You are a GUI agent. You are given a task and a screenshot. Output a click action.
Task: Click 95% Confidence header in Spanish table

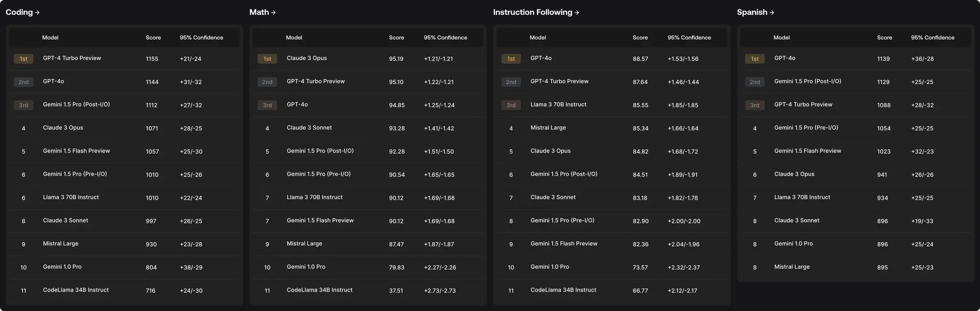(932, 38)
